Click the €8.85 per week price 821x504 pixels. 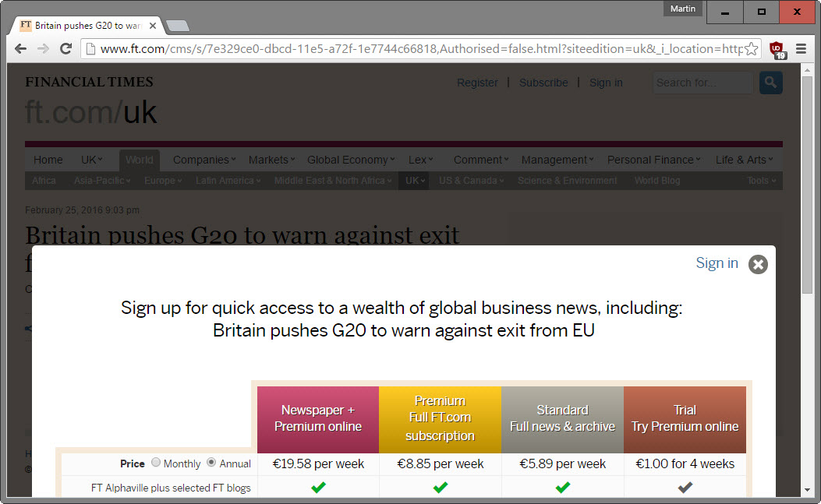441,463
